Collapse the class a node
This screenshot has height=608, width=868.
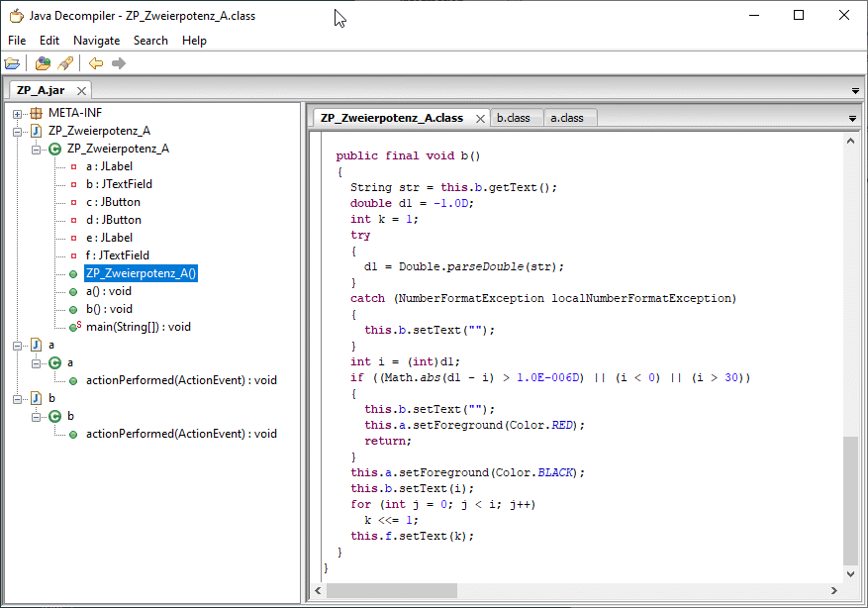point(36,363)
